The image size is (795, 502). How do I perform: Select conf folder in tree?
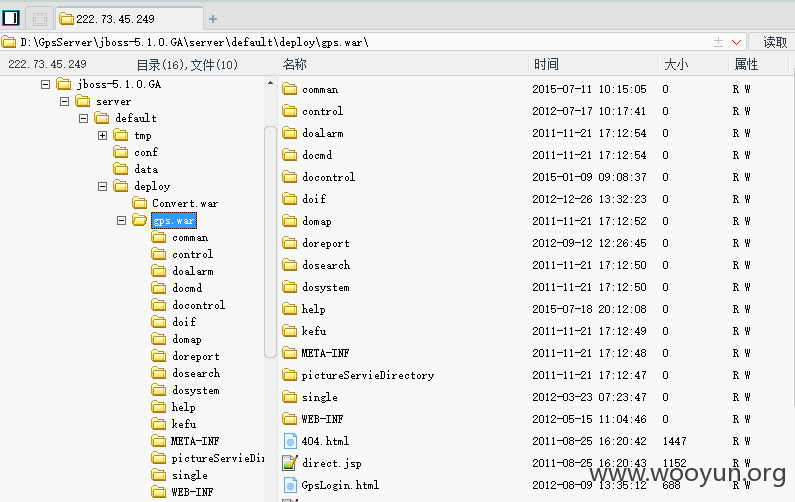point(146,152)
